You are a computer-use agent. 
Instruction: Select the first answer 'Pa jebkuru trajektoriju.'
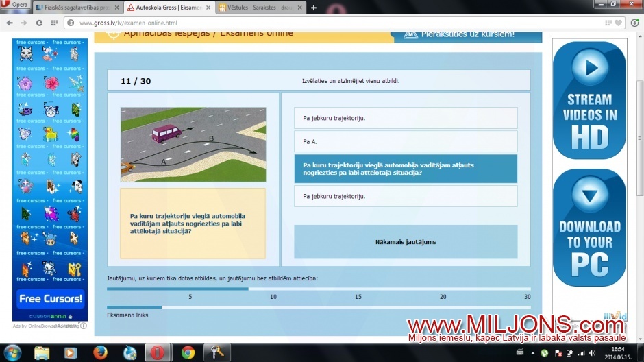pos(406,118)
